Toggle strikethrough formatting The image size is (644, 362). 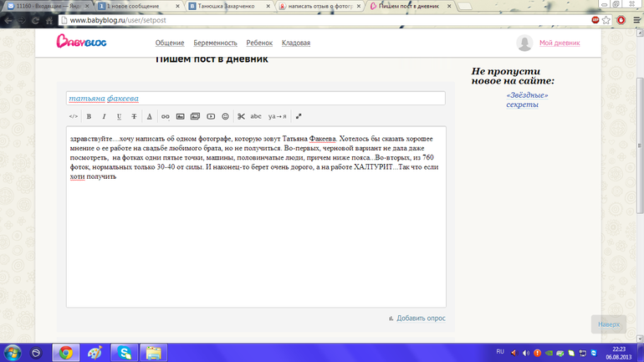tap(134, 116)
